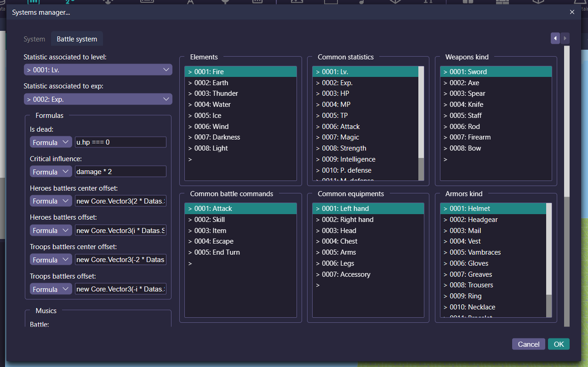Select '0005: Ice' element
Screen dimensions: 588x367
point(241,115)
